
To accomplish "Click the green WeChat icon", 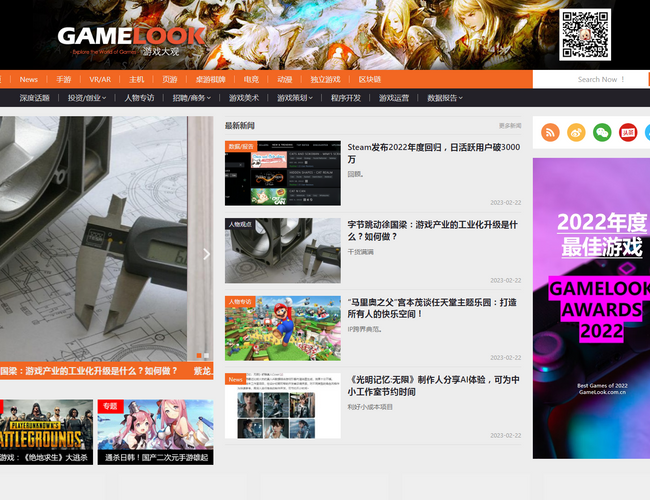I will tap(602, 132).
